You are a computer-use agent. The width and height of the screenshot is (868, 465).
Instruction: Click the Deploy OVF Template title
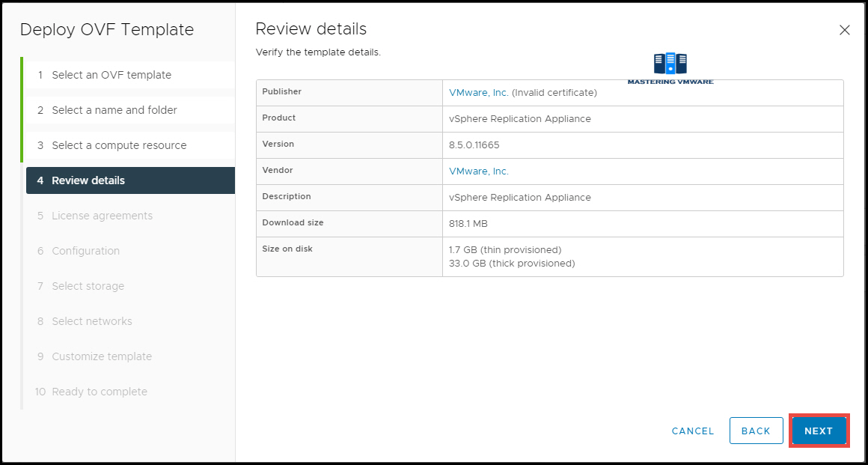tap(107, 29)
